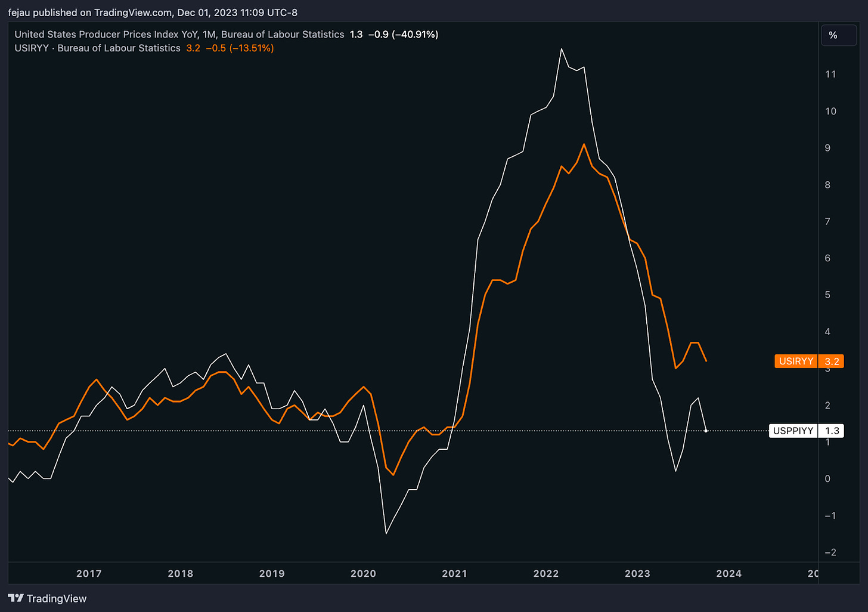This screenshot has width=868, height=612.
Task: Click the 11 label on the price axis
Action: (x=830, y=75)
